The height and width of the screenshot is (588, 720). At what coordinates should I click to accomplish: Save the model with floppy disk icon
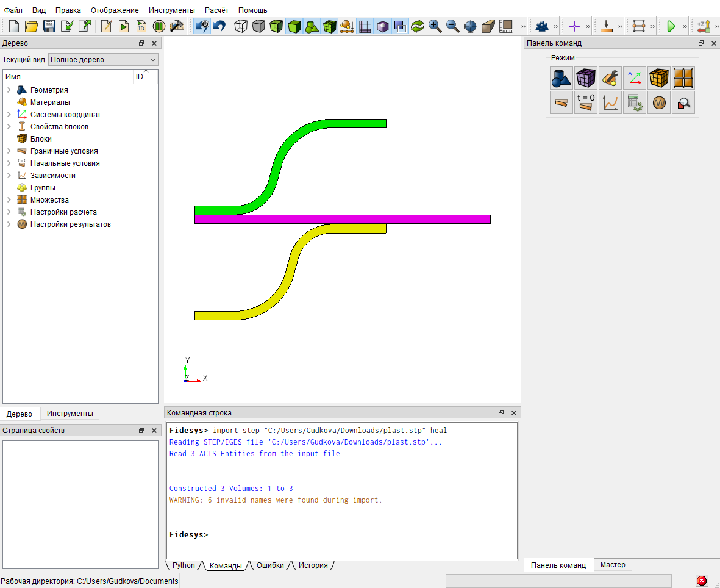point(49,26)
